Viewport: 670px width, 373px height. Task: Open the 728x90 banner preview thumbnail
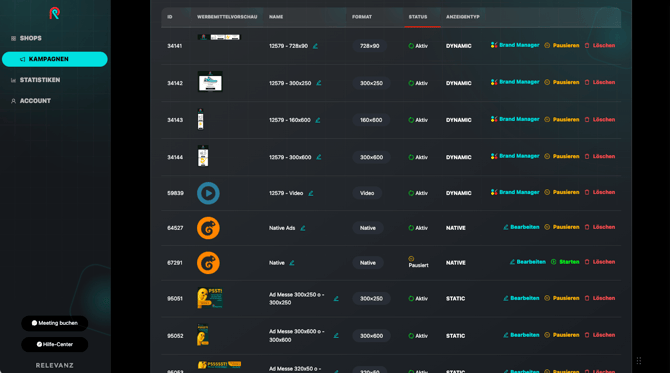(x=219, y=38)
